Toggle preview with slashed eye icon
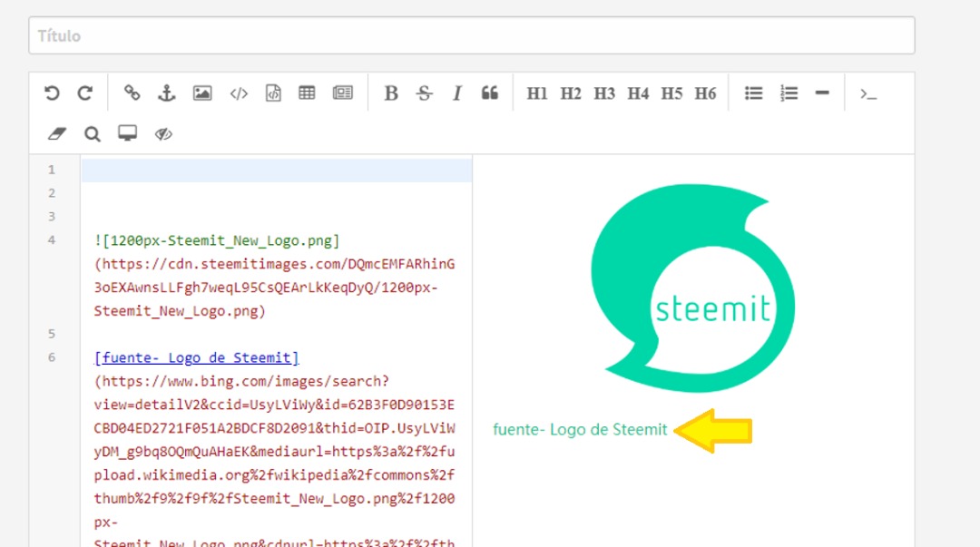Image resolution: width=980 pixels, height=547 pixels. (163, 133)
